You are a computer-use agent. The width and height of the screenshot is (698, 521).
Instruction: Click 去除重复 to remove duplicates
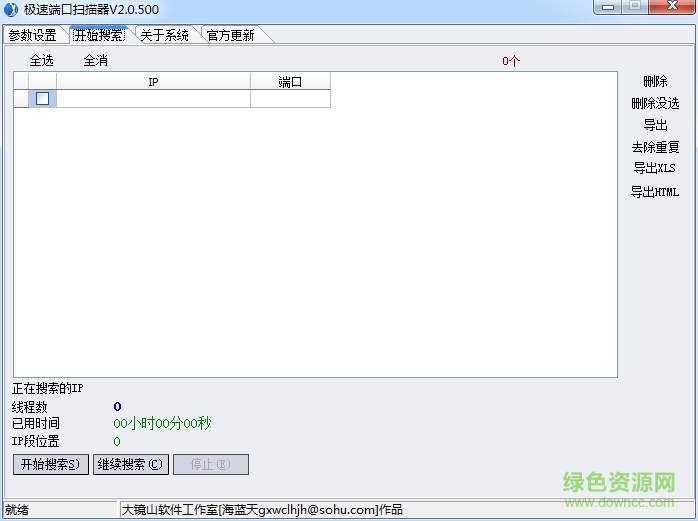click(655, 148)
